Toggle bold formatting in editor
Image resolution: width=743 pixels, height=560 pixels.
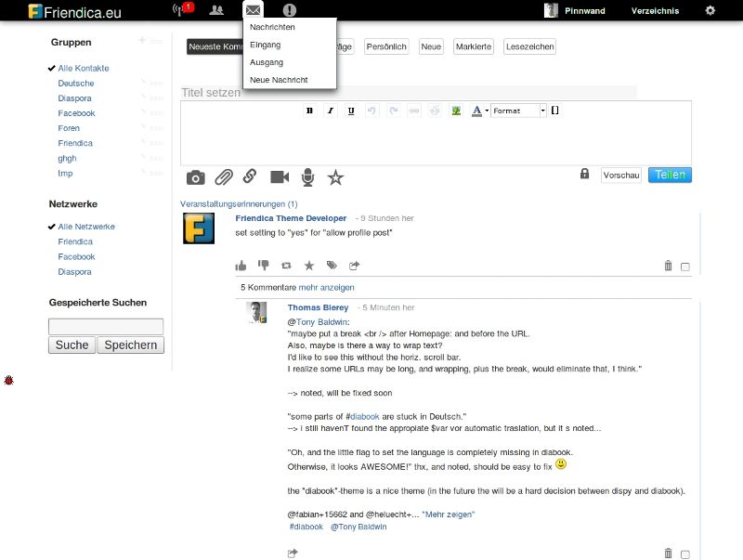(309, 111)
